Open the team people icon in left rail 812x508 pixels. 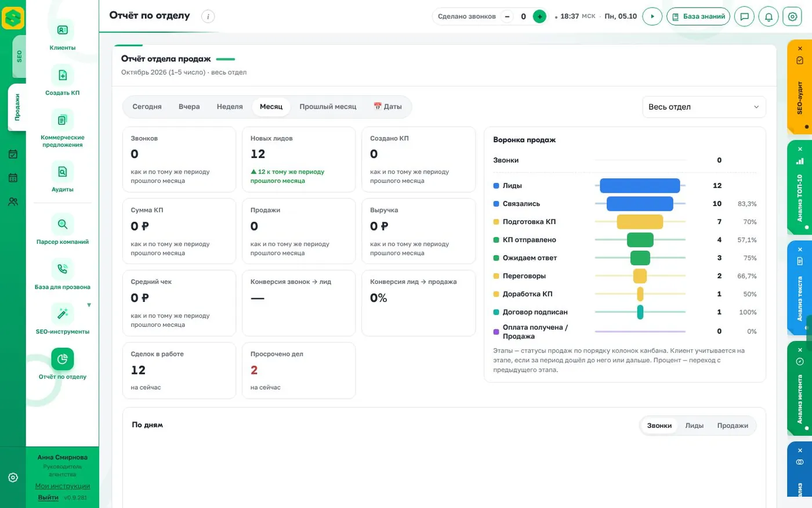(13, 201)
